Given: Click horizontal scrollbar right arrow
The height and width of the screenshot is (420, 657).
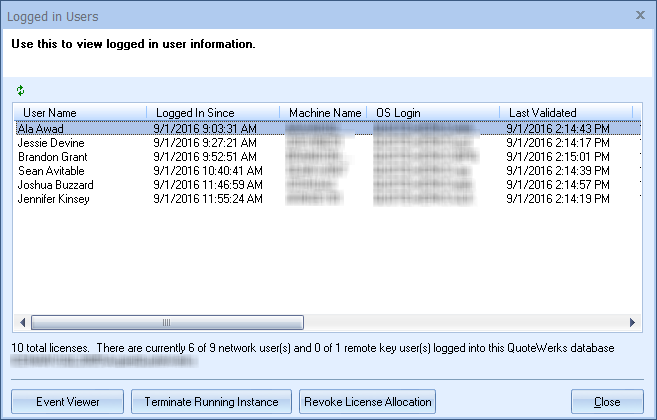Looking at the screenshot, I should [632, 323].
